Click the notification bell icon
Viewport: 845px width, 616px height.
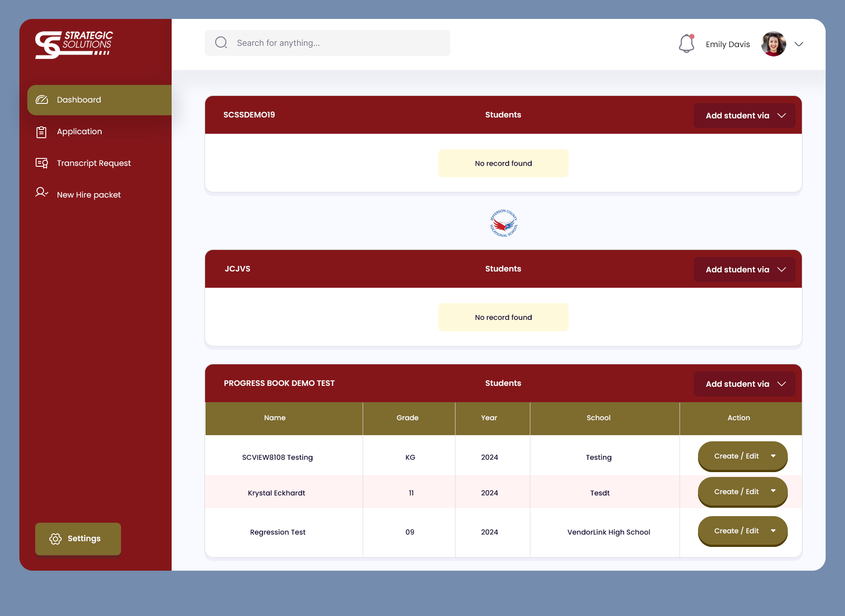pyautogui.click(x=686, y=44)
